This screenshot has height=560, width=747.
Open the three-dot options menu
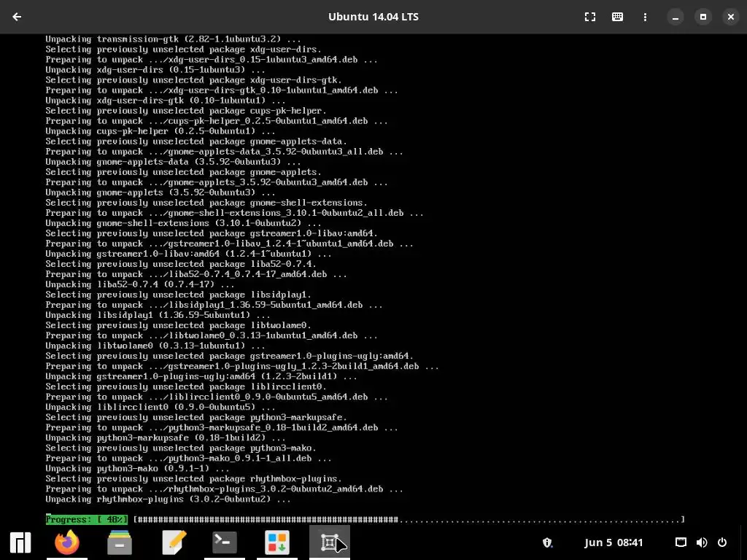[x=645, y=17]
